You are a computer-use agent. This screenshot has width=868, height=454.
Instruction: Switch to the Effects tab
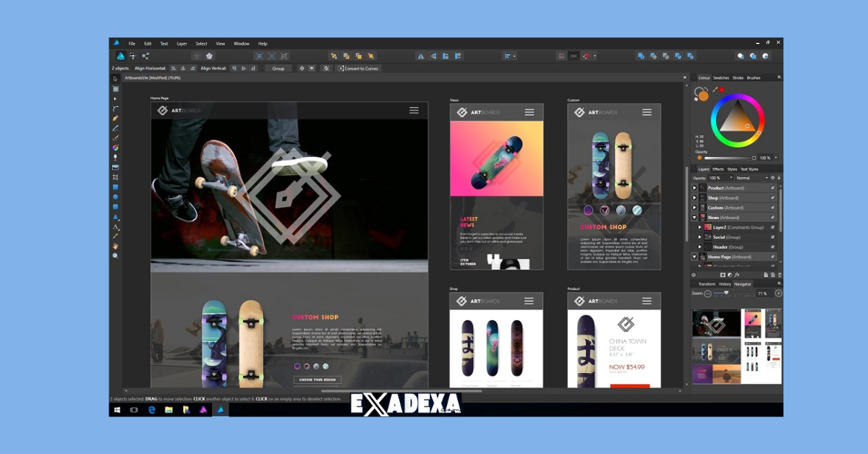coord(718,169)
